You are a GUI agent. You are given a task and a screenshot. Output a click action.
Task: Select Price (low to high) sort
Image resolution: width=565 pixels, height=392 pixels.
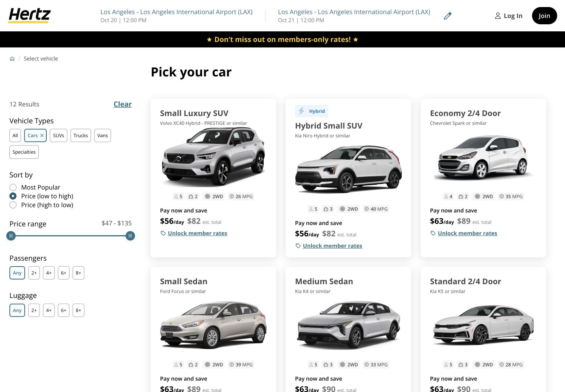point(13,196)
